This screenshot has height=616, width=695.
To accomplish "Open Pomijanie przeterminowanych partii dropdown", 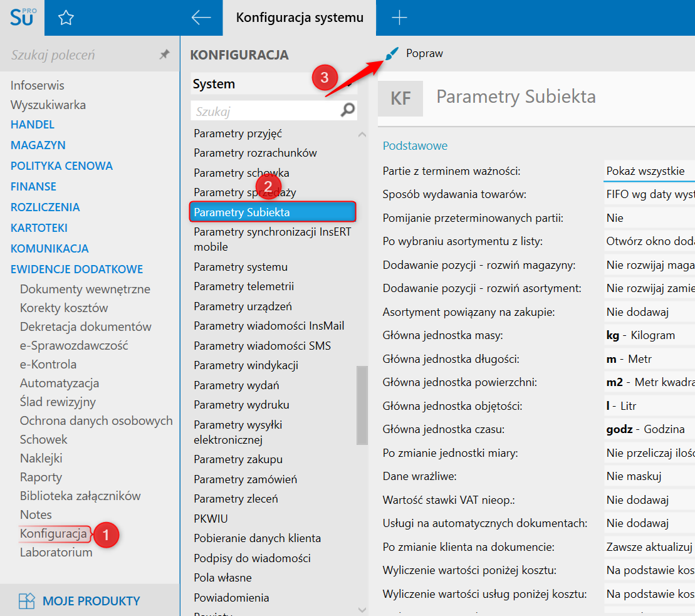I will [649, 218].
